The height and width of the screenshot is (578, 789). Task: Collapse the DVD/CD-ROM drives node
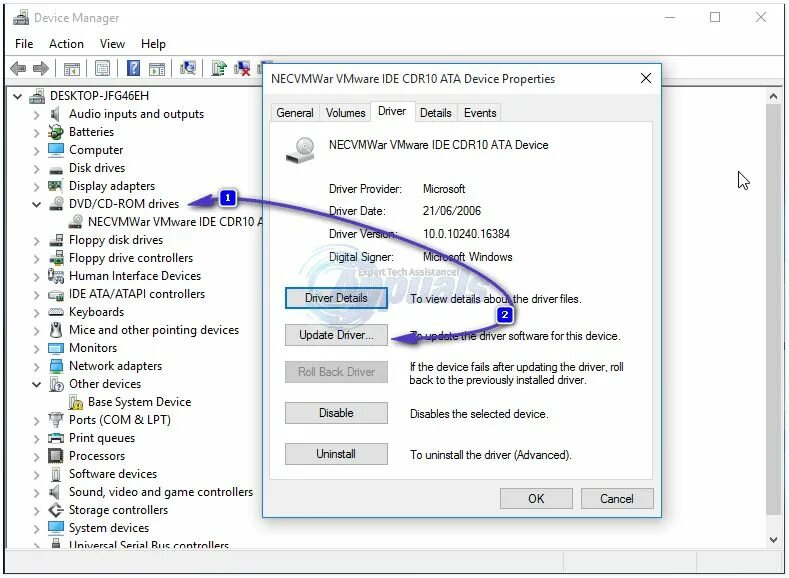pyautogui.click(x=37, y=204)
